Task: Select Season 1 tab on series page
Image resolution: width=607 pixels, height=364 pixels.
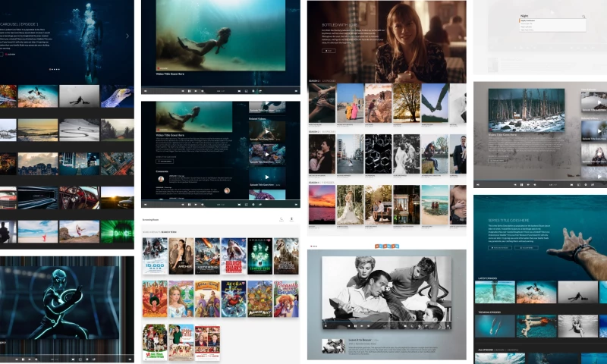Action: (501, 350)
